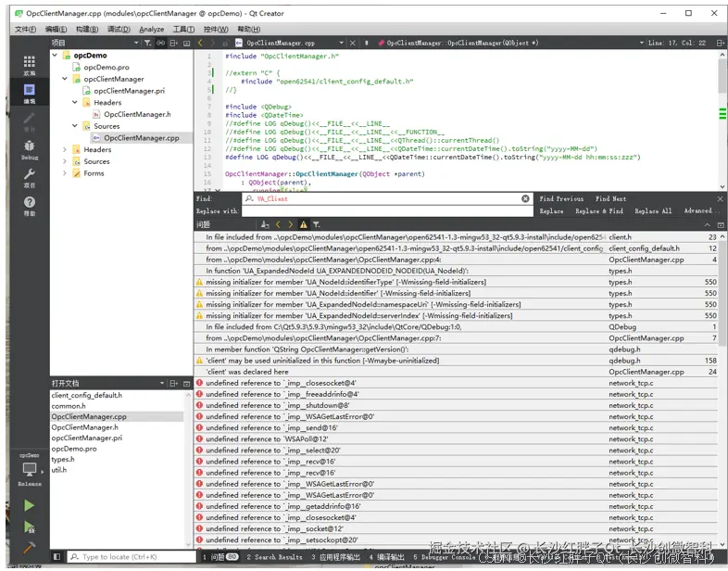Screen dimensions: 728x571
Task: Click the project tree filter funnel icon
Action: tap(147, 43)
